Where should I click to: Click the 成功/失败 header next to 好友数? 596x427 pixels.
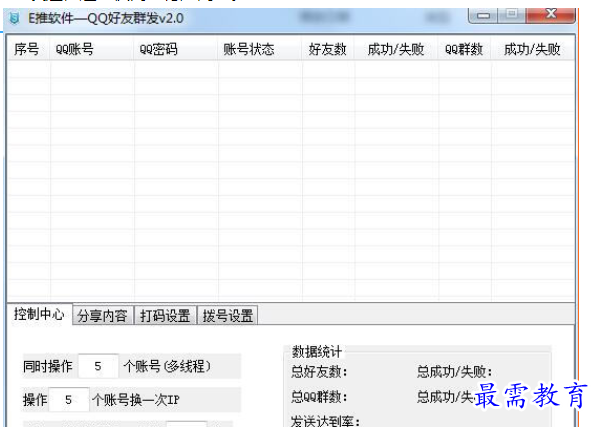coord(396,49)
